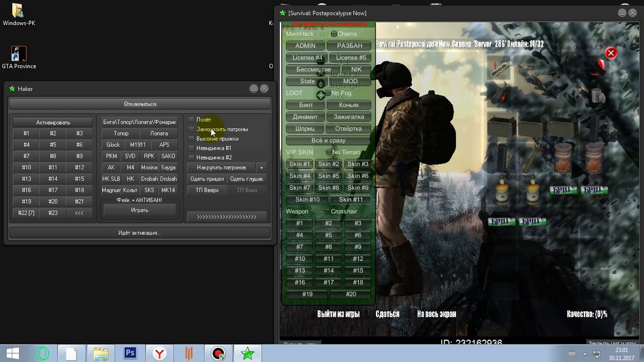Open the orange striped taskbar icon
644x362 pixels.
[x=189, y=353]
